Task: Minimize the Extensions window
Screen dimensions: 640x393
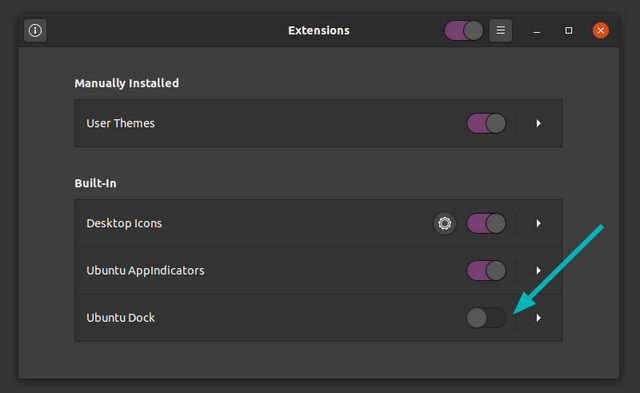Action: [x=537, y=31]
